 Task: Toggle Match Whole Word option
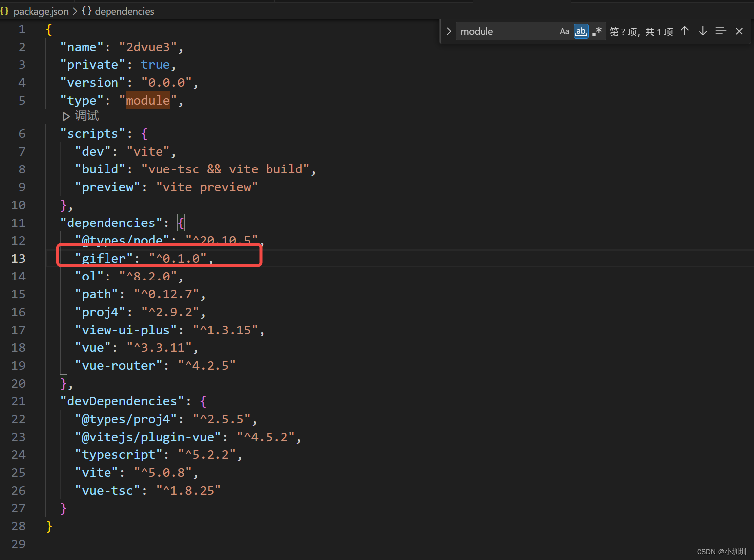coord(581,31)
